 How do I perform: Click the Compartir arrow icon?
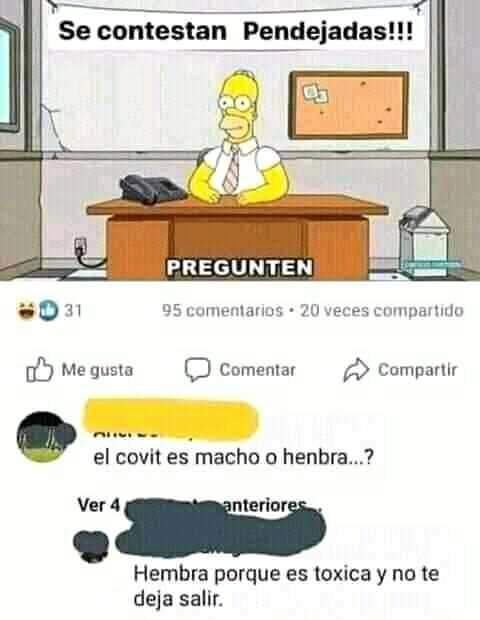click(356, 370)
